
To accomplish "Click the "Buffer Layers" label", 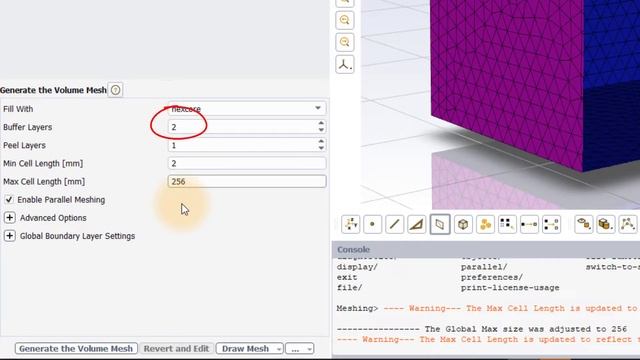I will [27, 127].
